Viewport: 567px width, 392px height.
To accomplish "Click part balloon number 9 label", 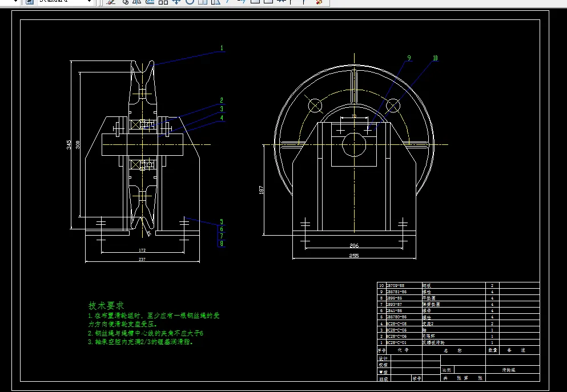I will coord(409,58).
